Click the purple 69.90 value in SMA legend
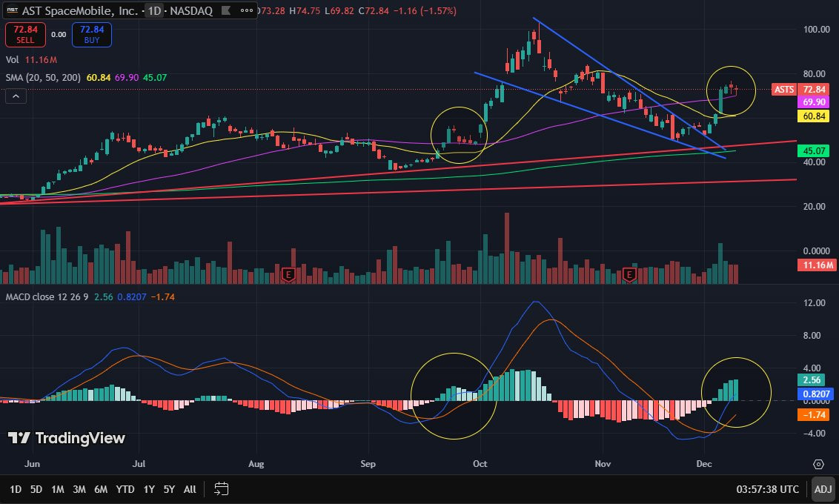Screen dimensions: 839x504 (127, 78)
